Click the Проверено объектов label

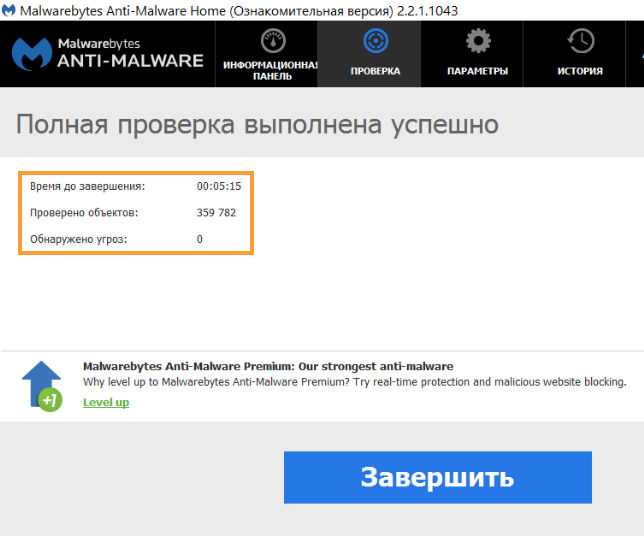84,213
